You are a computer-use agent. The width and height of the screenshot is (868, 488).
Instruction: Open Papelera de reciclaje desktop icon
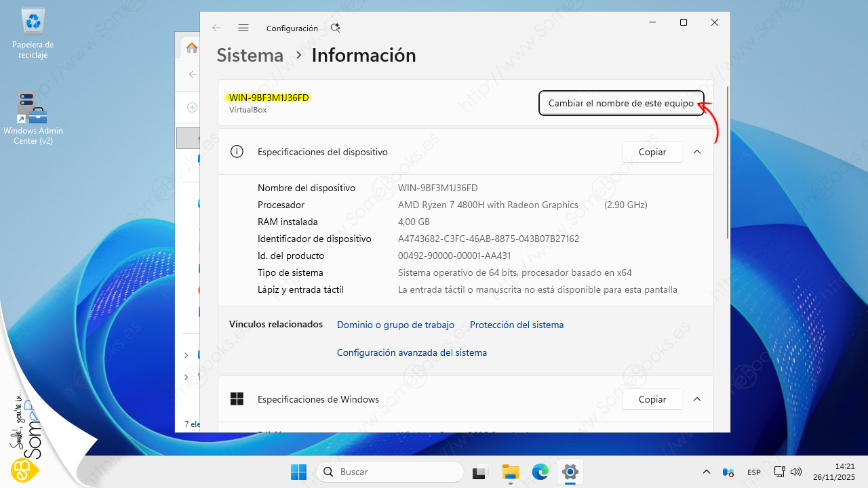[33, 34]
